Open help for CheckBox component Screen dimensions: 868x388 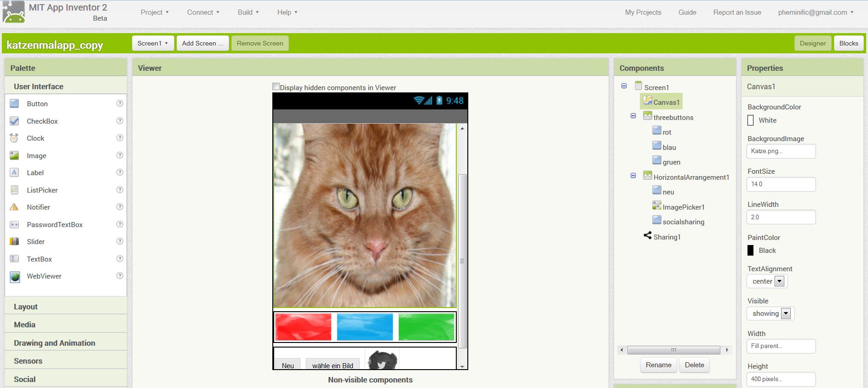click(x=120, y=121)
